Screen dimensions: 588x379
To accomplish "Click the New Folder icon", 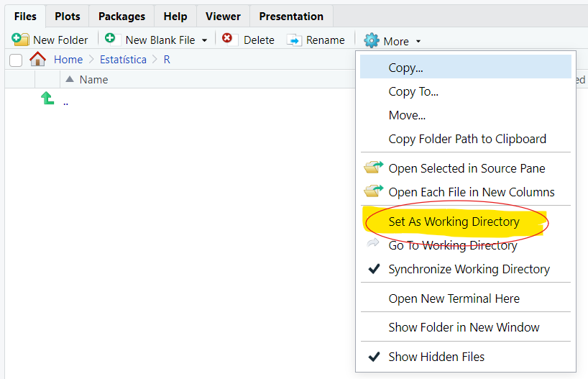I will [x=21, y=40].
